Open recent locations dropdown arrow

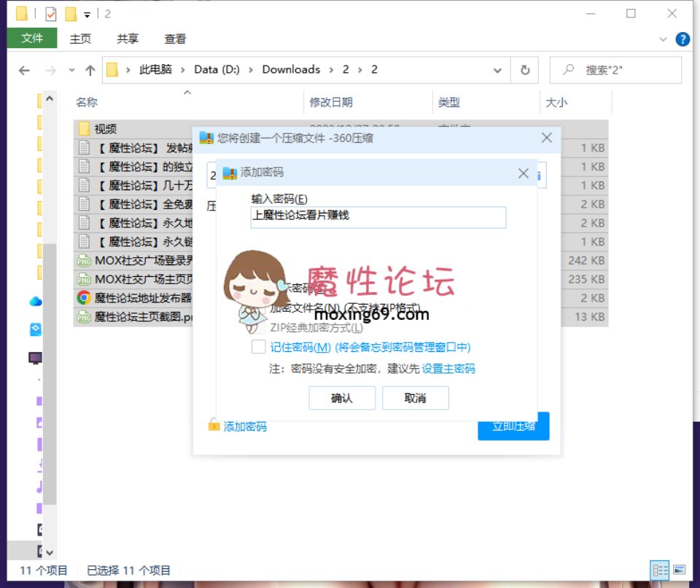[71, 70]
